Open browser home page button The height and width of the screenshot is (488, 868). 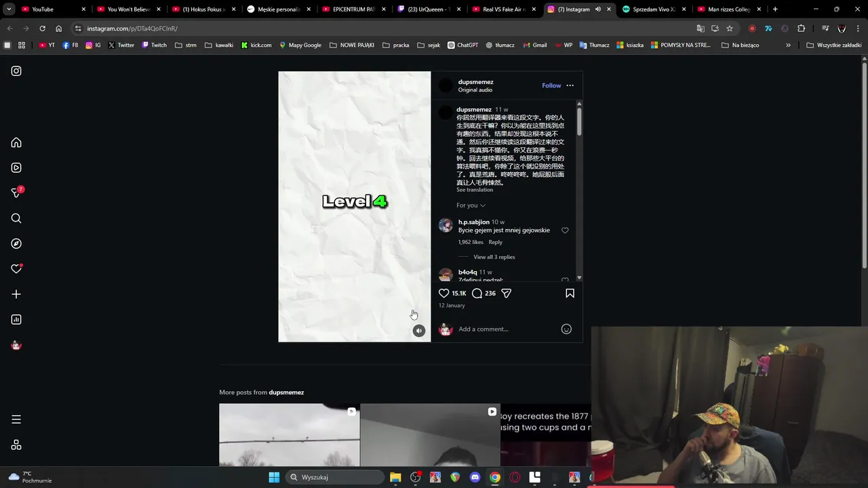pos(58,28)
